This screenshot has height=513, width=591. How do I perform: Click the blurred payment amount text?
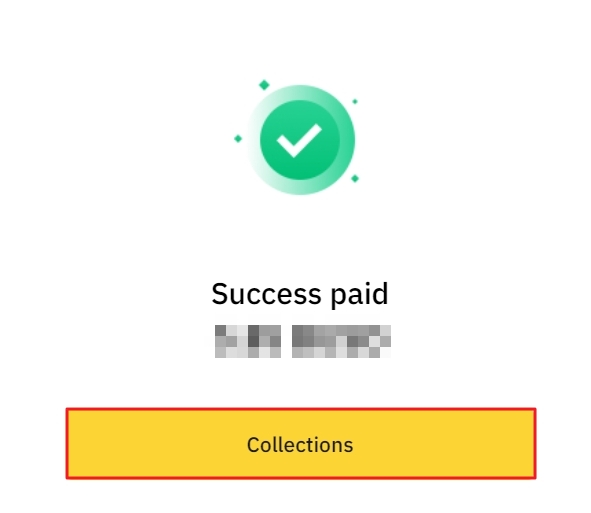303,341
